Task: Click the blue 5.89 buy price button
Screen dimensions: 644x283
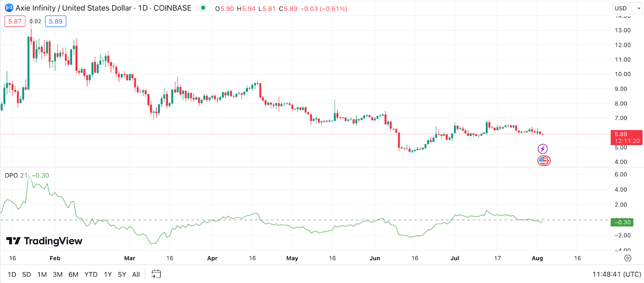Action: [x=56, y=21]
